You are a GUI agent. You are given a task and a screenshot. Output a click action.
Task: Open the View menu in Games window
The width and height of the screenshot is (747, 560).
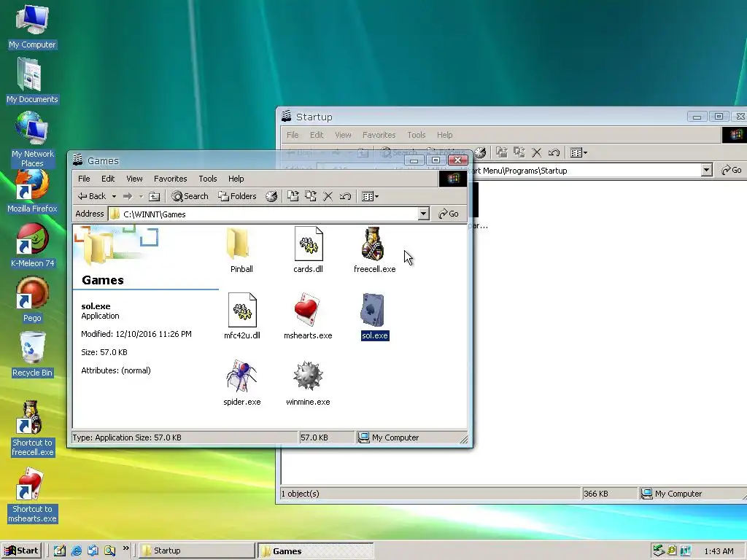click(x=134, y=179)
